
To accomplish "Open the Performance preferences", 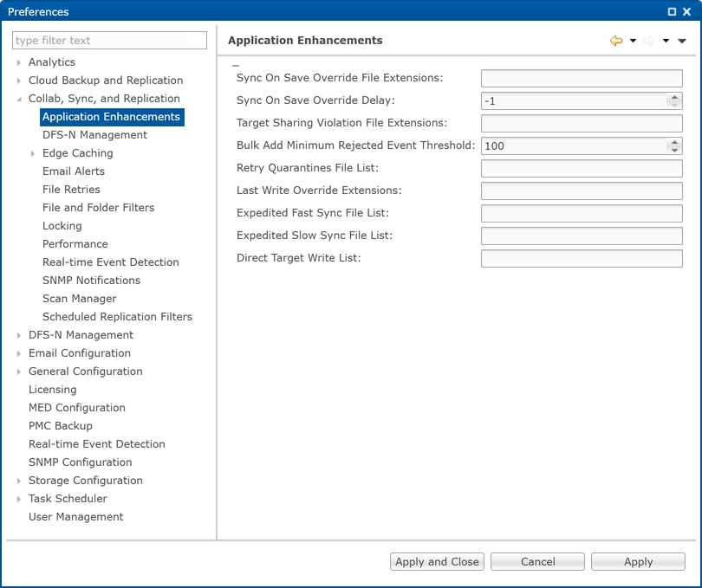I will click(x=75, y=244).
